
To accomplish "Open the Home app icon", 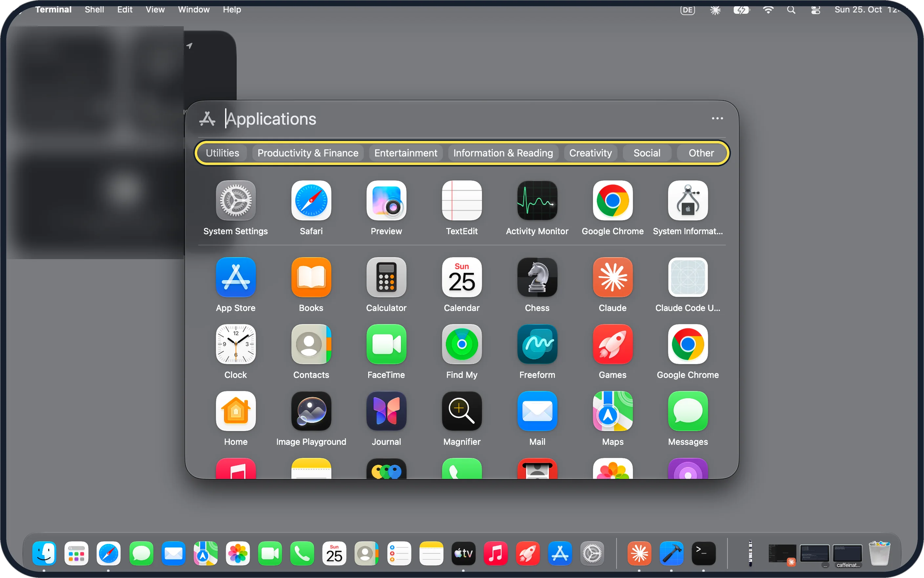I will (x=236, y=411).
